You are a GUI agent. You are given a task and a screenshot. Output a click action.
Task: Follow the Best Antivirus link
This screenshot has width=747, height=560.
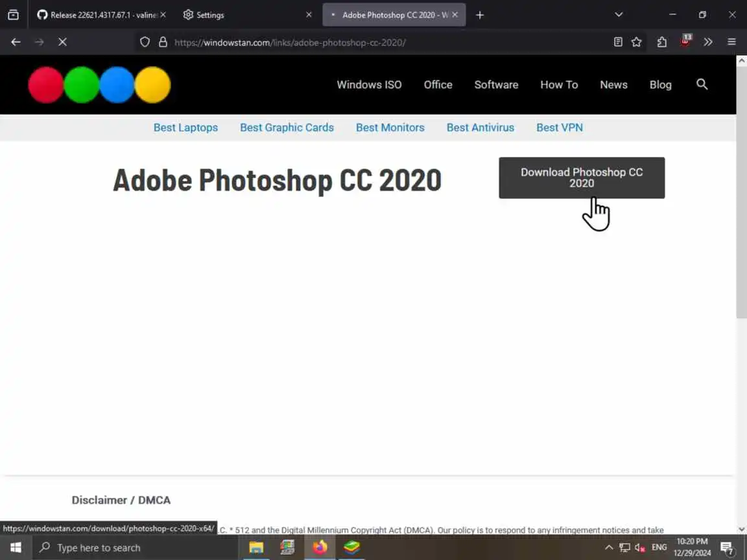tap(480, 128)
